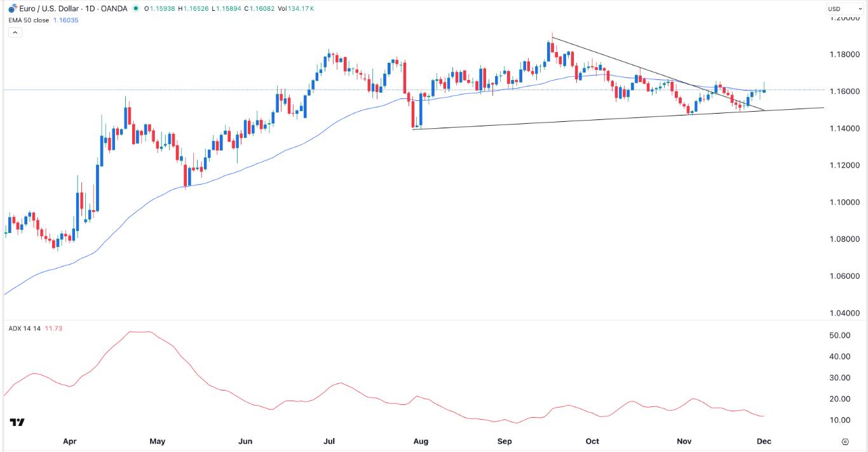Click the ADX value 11.73

point(54,328)
